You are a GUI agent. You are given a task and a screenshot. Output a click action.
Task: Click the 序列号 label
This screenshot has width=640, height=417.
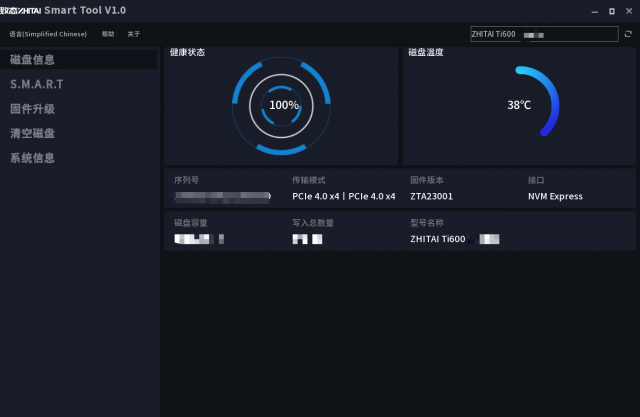pos(187,180)
